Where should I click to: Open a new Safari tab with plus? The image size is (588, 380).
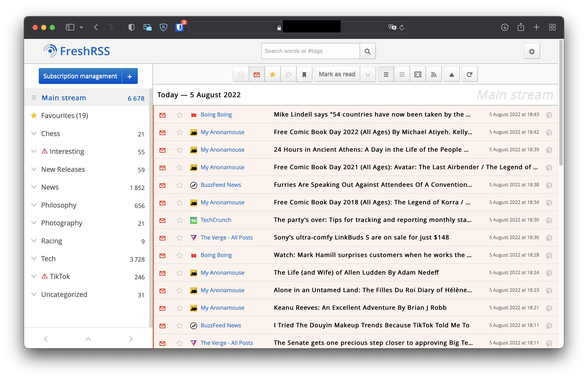tap(536, 27)
